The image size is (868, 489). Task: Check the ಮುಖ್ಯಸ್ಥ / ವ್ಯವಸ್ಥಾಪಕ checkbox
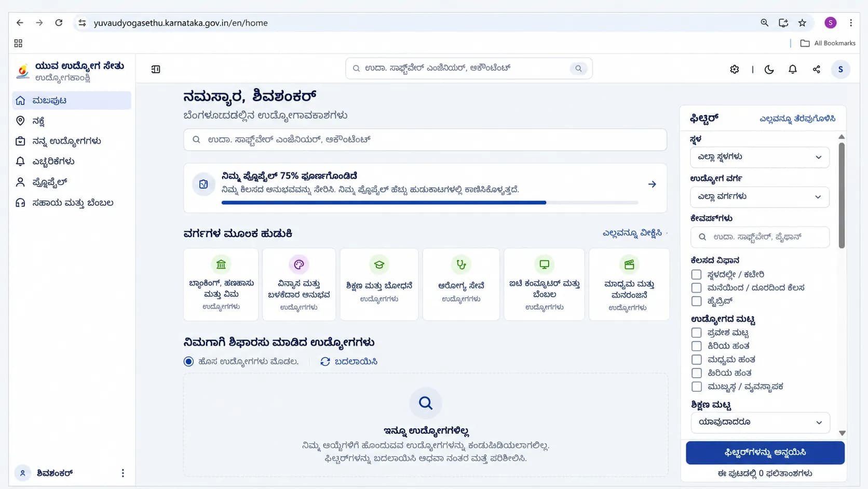click(x=696, y=387)
